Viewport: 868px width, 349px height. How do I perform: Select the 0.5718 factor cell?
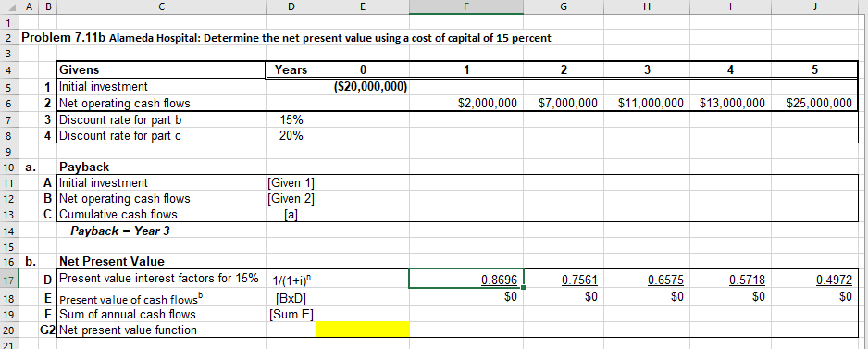coord(731,280)
